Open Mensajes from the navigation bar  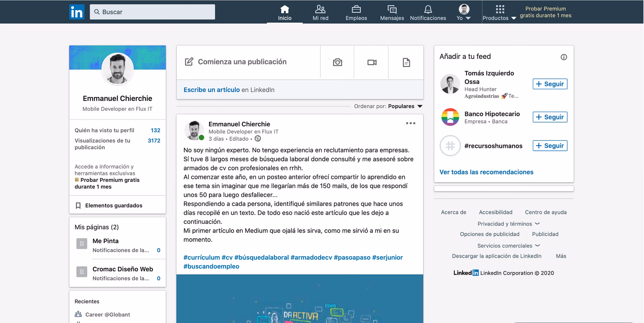point(391,10)
